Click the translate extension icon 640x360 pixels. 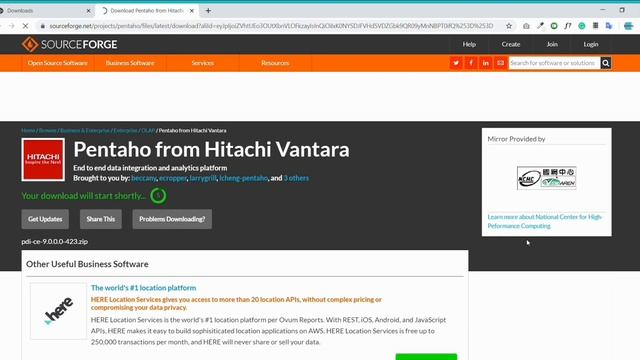coord(609,26)
